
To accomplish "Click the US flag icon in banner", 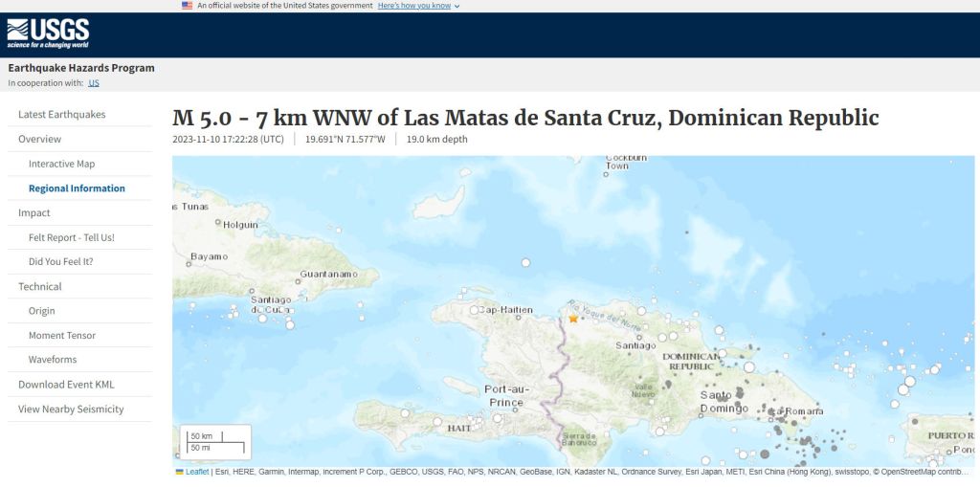I will pos(188,5).
